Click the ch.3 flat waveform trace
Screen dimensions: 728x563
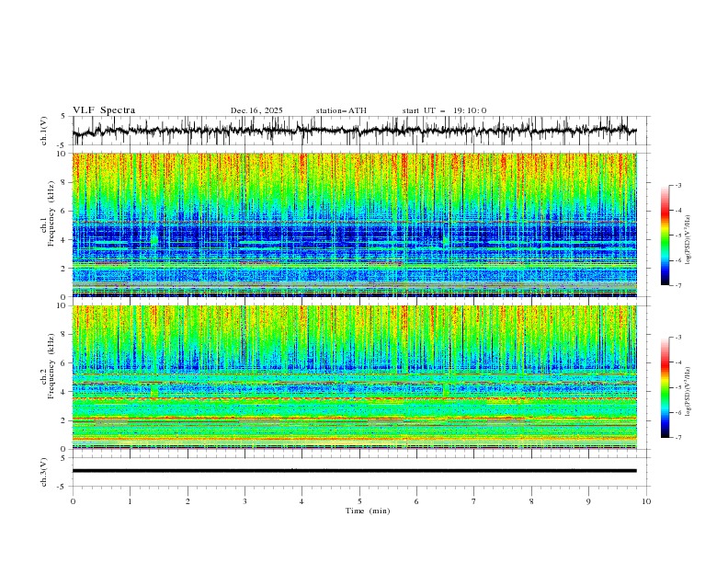pyautogui.click(x=354, y=471)
